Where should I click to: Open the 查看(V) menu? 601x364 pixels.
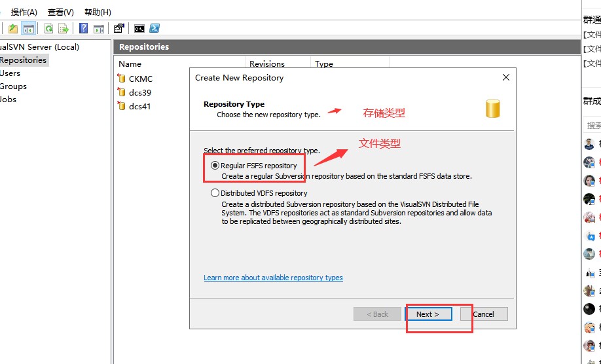61,12
